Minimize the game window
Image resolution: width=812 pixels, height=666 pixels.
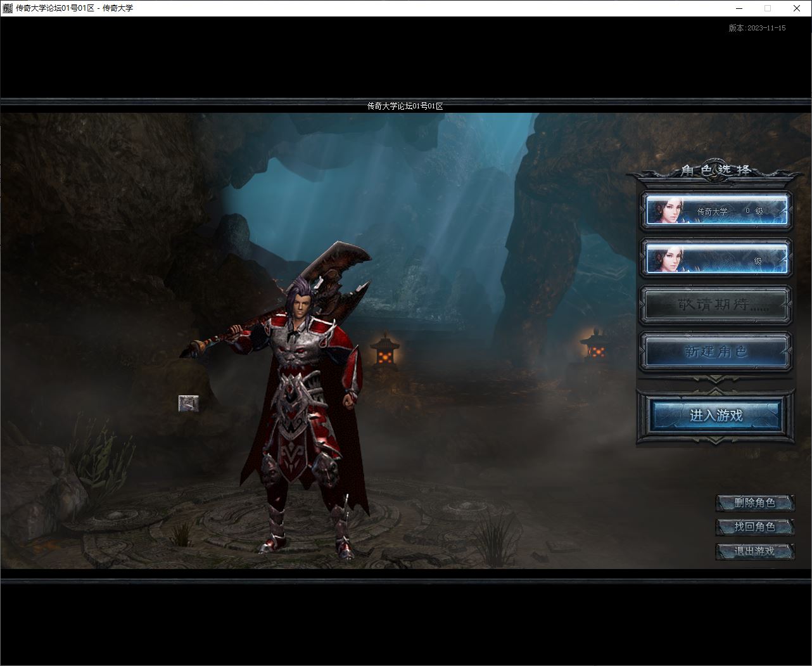point(739,8)
